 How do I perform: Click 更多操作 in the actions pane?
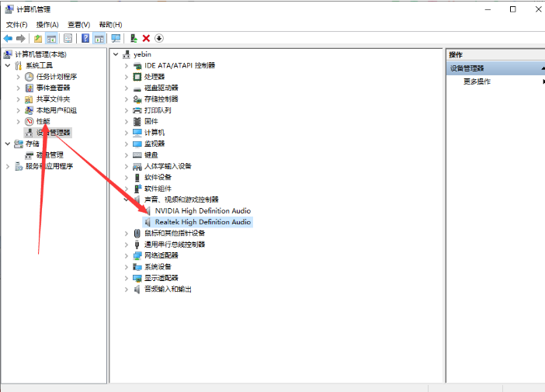coord(477,82)
